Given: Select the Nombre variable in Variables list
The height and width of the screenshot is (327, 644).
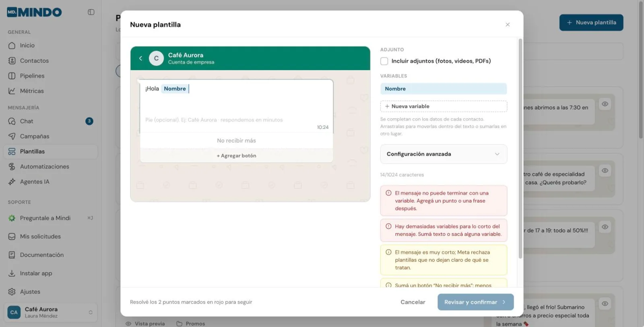Looking at the screenshot, I should [444, 89].
